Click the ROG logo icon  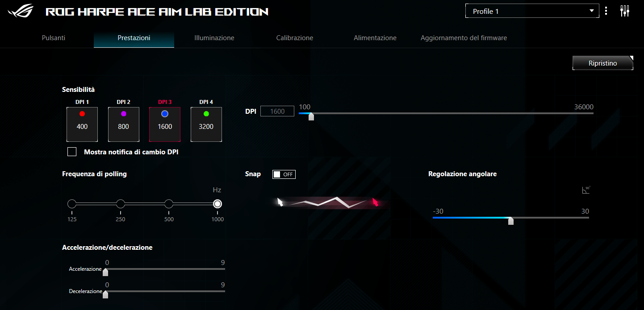(x=21, y=12)
